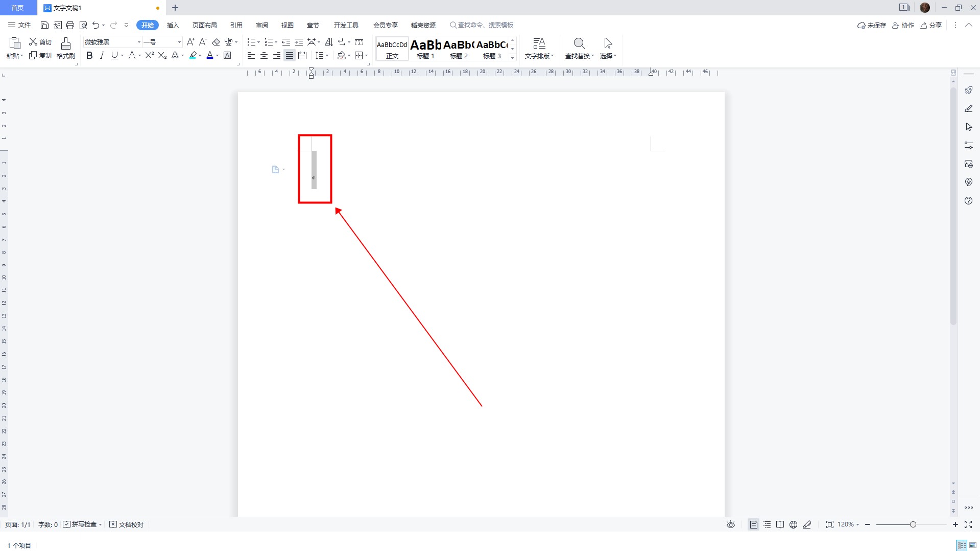
Task: Toggle the spell check (拼写检查) checkbox
Action: (67, 524)
